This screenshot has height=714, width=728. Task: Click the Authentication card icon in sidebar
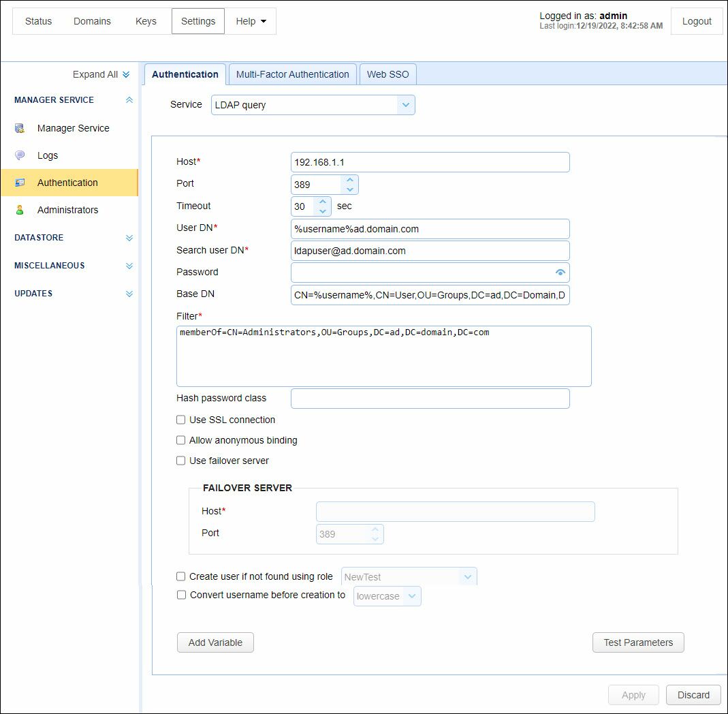[20, 183]
